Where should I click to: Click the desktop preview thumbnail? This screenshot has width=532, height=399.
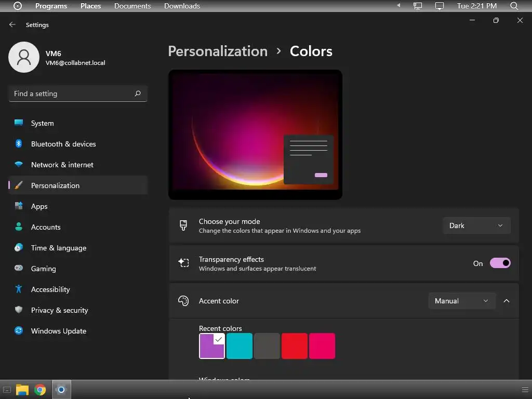[x=255, y=135]
